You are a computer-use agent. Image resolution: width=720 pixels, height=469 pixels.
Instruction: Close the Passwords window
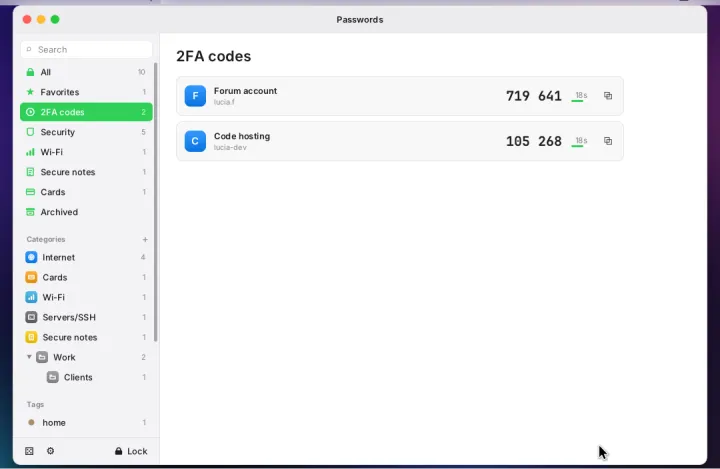[x=27, y=19]
